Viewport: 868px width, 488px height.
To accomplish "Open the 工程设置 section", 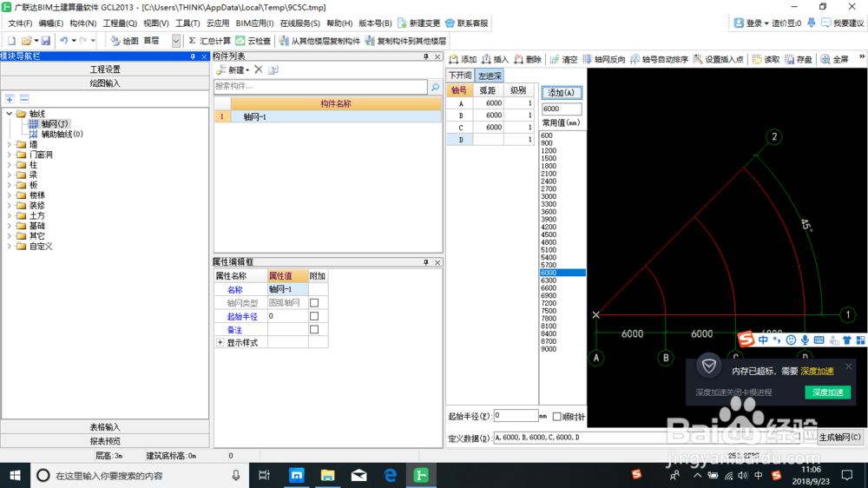I will click(105, 69).
